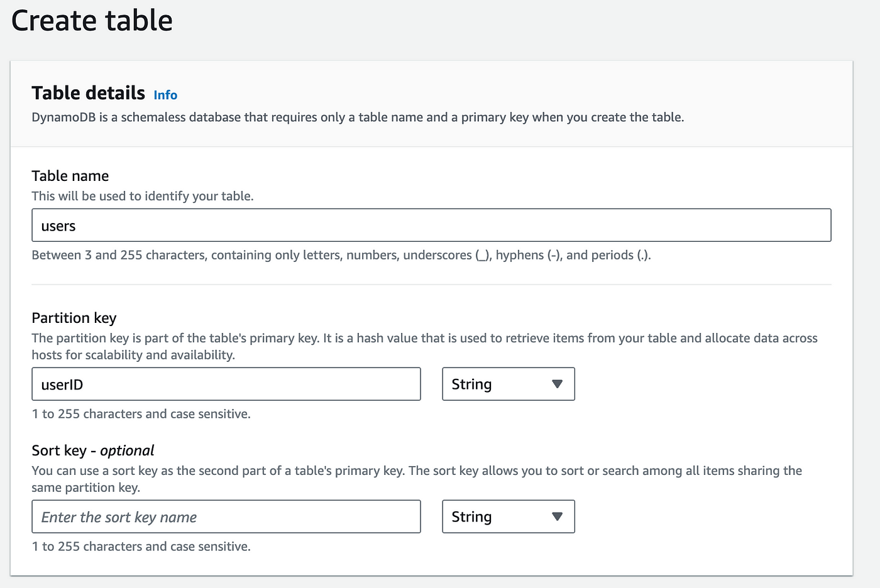
Task: Click the Partition key section heading
Action: [74, 318]
